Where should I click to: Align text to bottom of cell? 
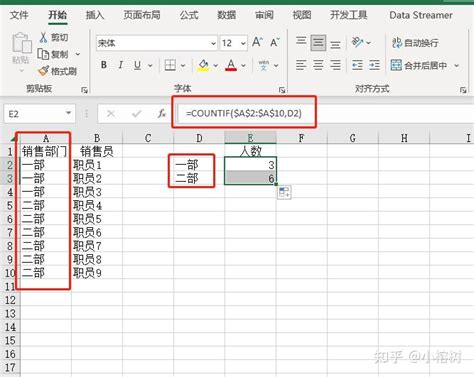pyautogui.click(x=335, y=44)
